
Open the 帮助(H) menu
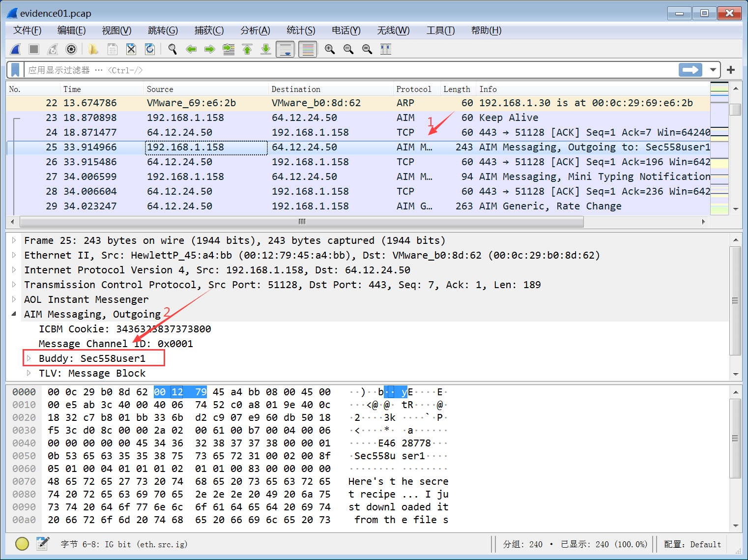pyautogui.click(x=486, y=30)
